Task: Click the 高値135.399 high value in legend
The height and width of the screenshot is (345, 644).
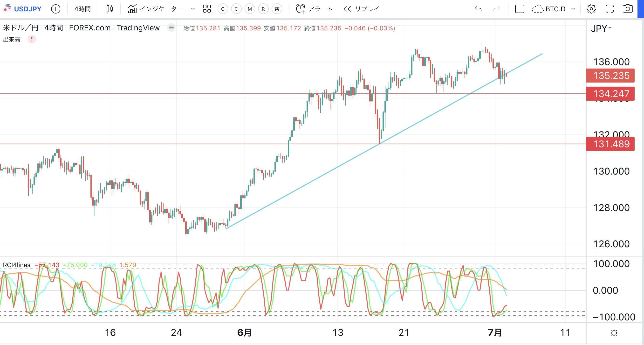Action: tap(242, 28)
